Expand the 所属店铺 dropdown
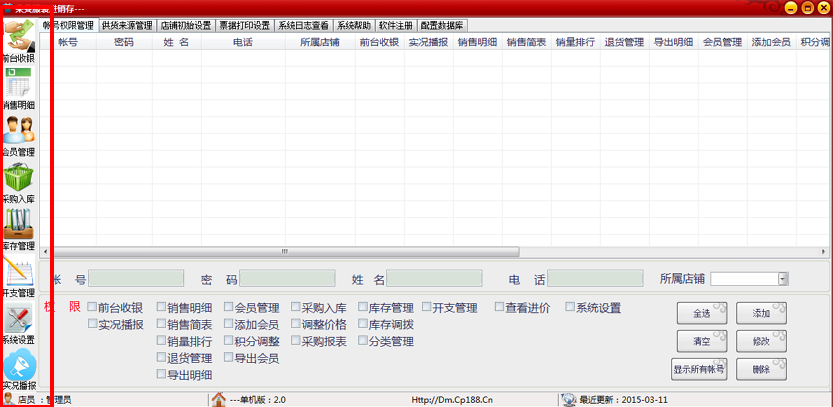The image size is (833, 407). click(x=783, y=279)
